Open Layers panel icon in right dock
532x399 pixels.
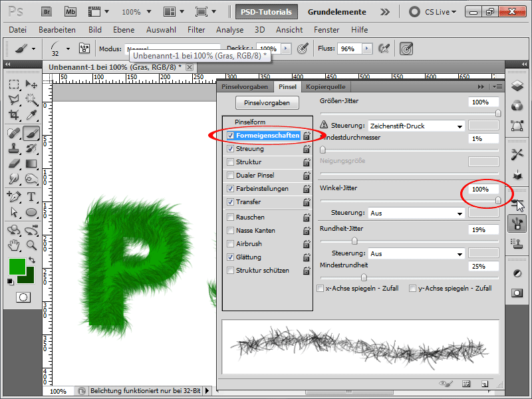coord(517,86)
